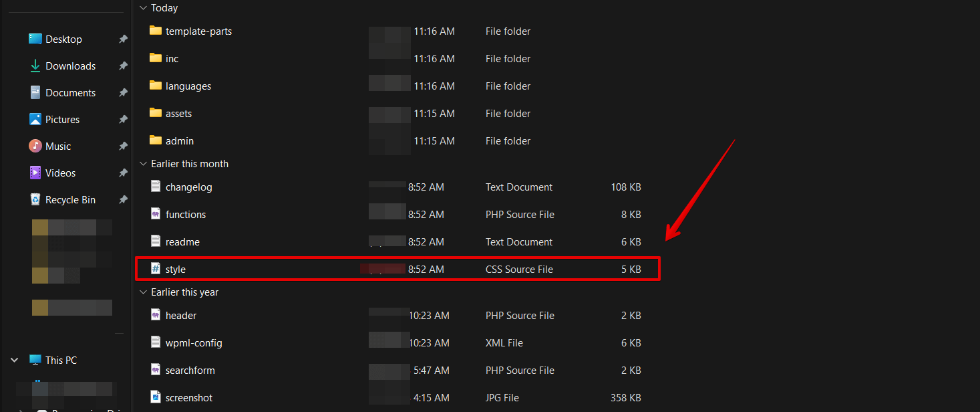This screenshot has width=980, height=412.
Task: Select This PC in the navigation pane
Action: (59, 359)
